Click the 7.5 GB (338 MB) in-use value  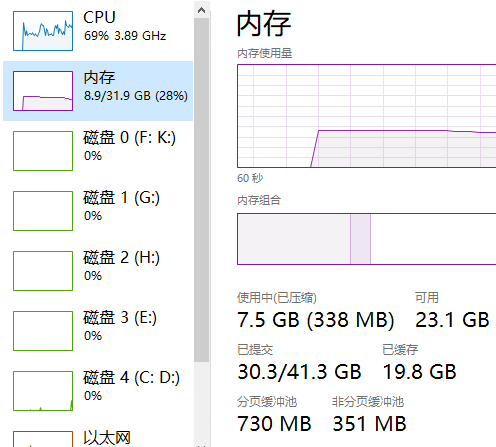point(316,320)
